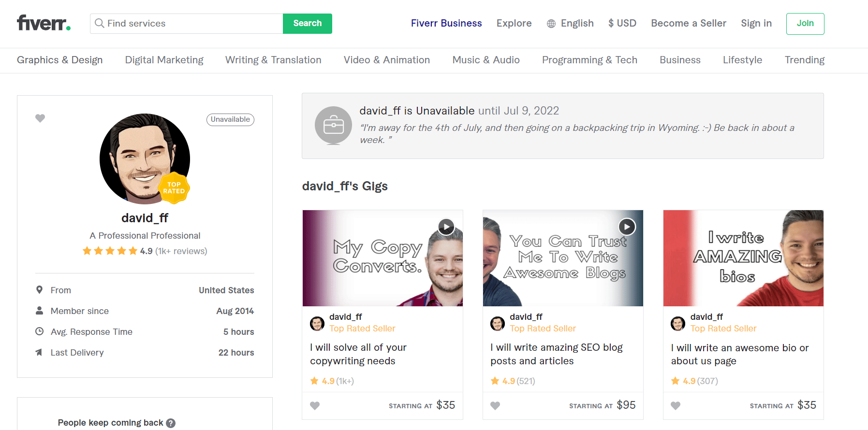Click the globe language icon
The height and width of the screenshot is (430, 868).
point(551,24)
